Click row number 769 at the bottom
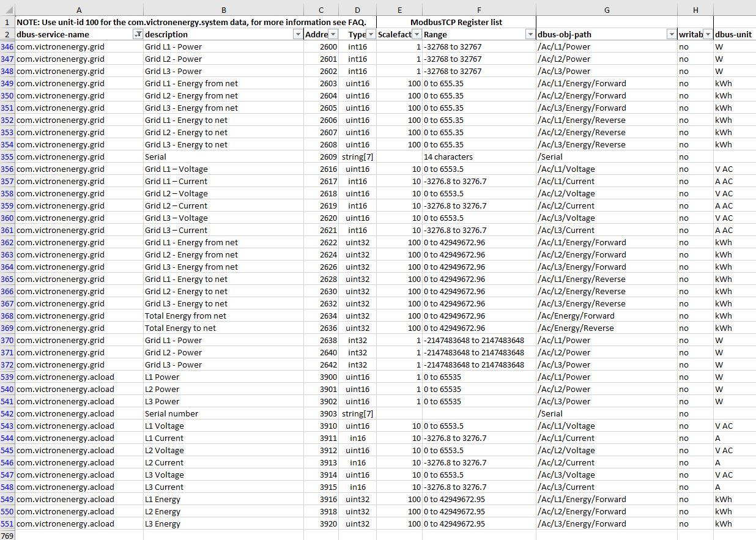The height and width of the screenshot is (540, 756). tap(8, 536)
